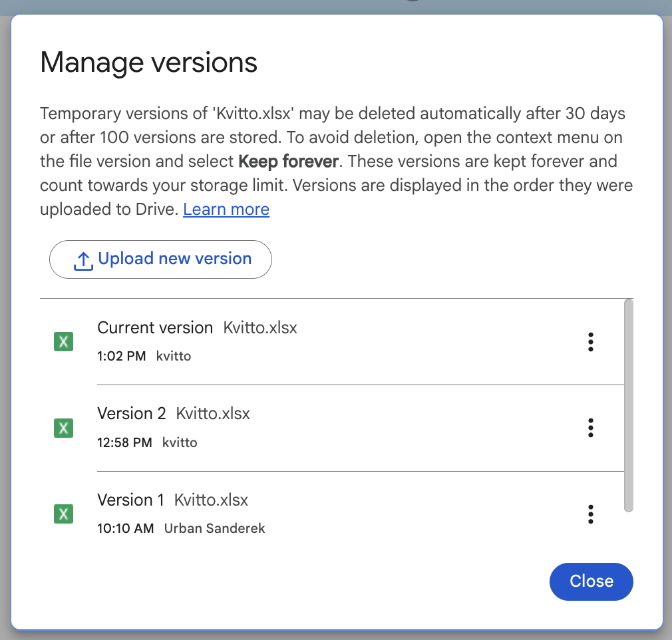
Task: Open more options for Version 2
Action: [590, 428]
